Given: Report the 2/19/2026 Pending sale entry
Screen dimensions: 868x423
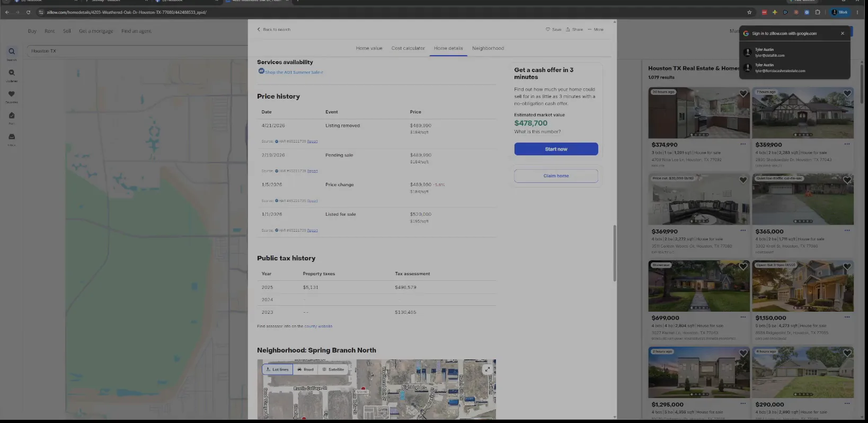Looking at the screenshot, I should pos(312,171).
